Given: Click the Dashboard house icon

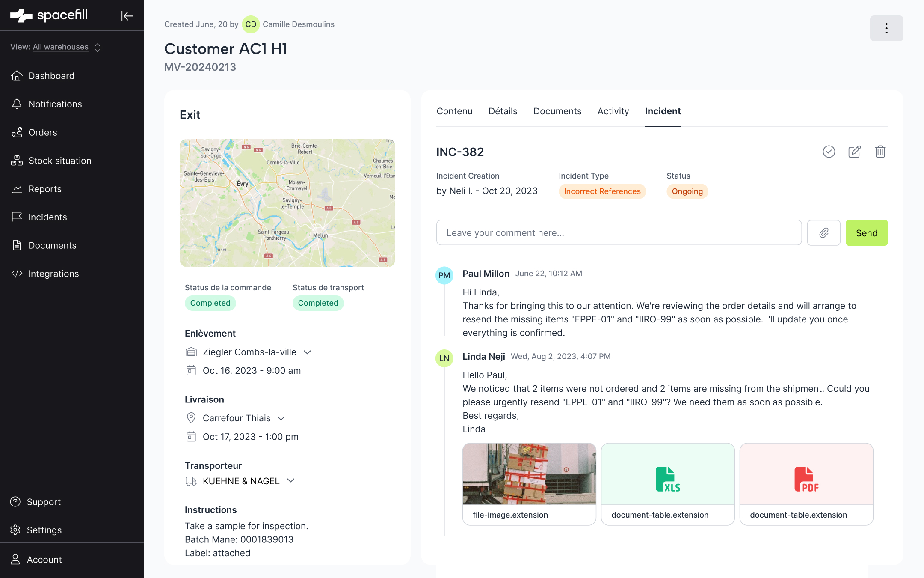Looking at the screenshot, I should (x=17, y=75).
